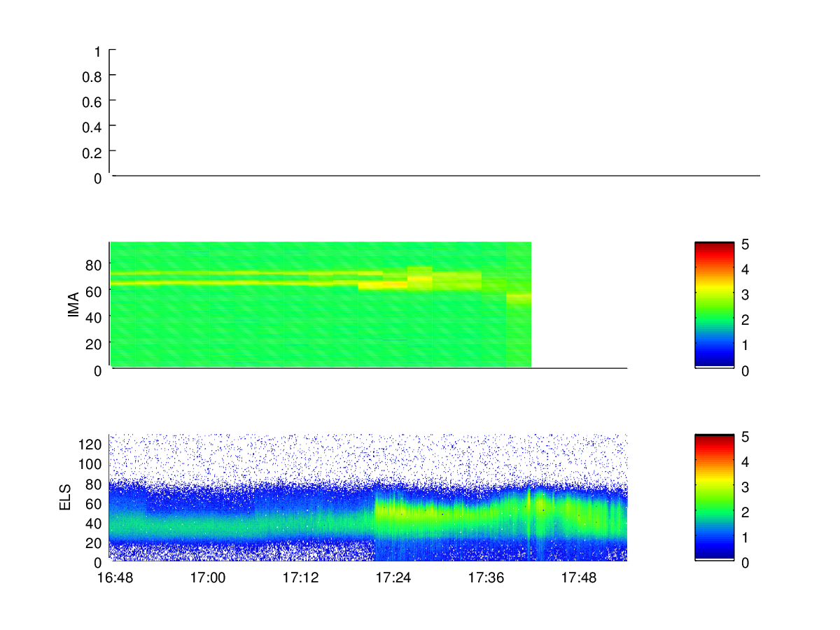Viewport: 840px width, 630px height.
Task: Click the 60 tick on the IMA axis
Action: pyautogui.click(x=94, y=290)
